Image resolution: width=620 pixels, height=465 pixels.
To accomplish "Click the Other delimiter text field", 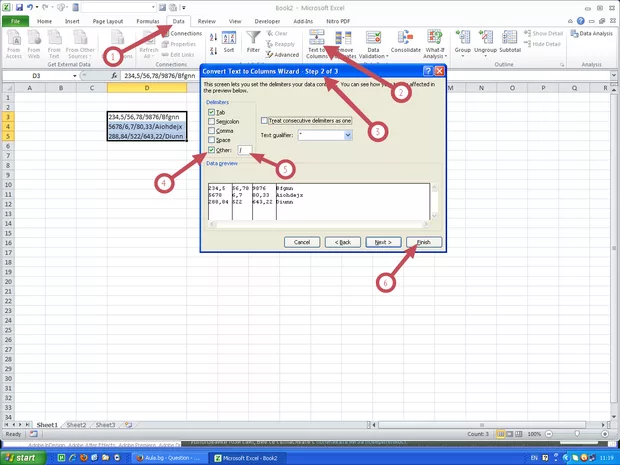I will point(246,149).
